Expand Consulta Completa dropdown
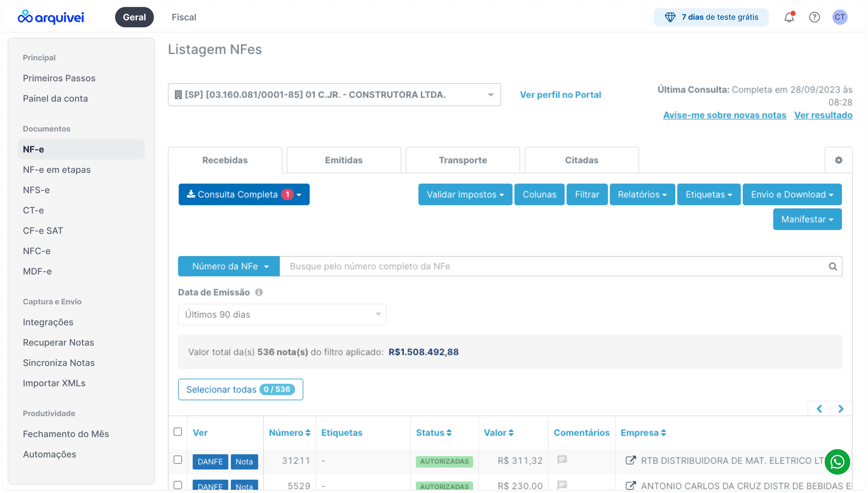The width and height of the screenshot is (868, 493). point(299,195)
